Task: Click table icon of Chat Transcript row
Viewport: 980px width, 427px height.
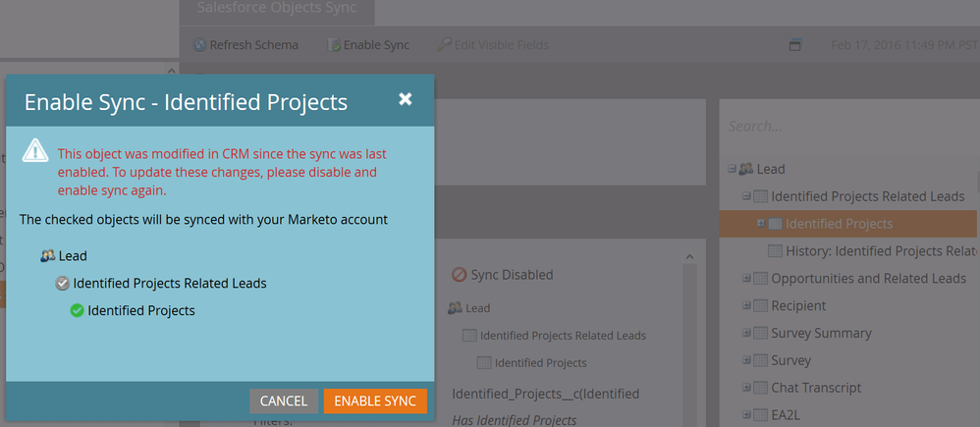Action: click(x=761, y=388)
